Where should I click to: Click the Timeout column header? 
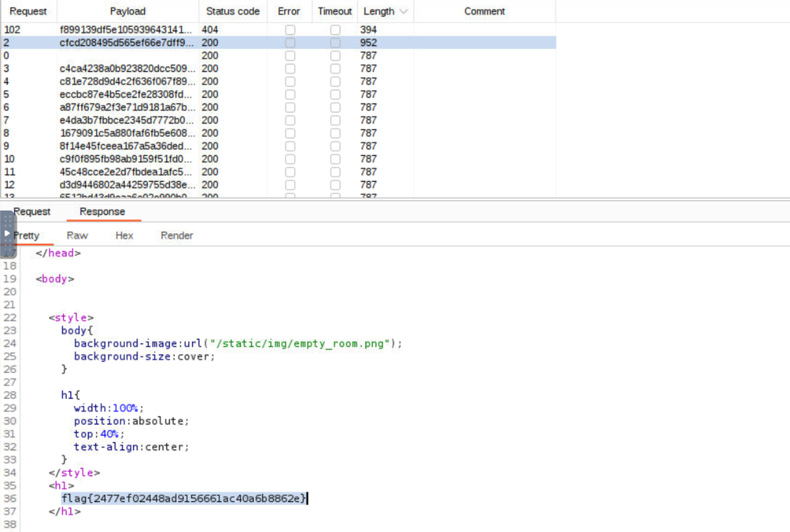tap(335, 11)
